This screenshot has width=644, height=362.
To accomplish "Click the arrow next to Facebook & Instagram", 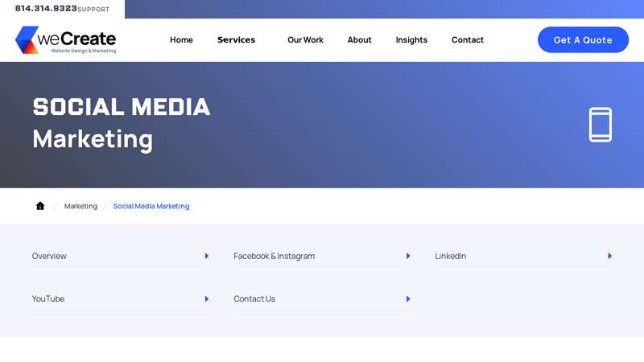I will pyautogui.click(x=408, y=256).
